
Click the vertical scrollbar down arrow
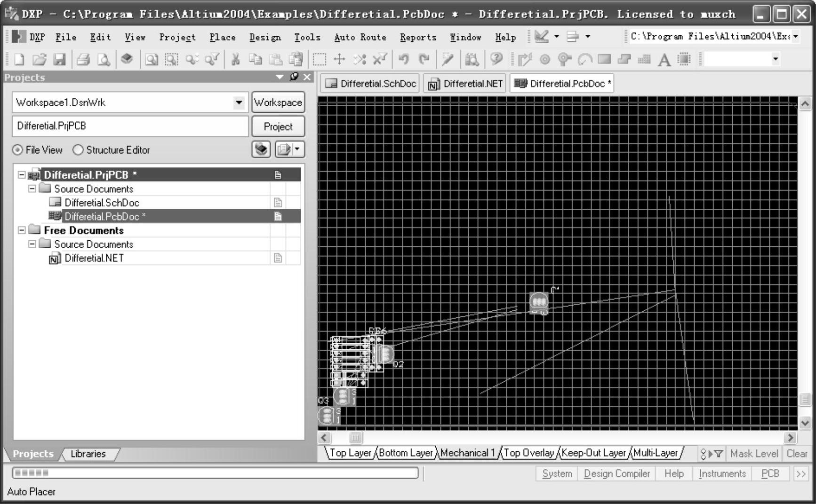[x=805, y=422]
